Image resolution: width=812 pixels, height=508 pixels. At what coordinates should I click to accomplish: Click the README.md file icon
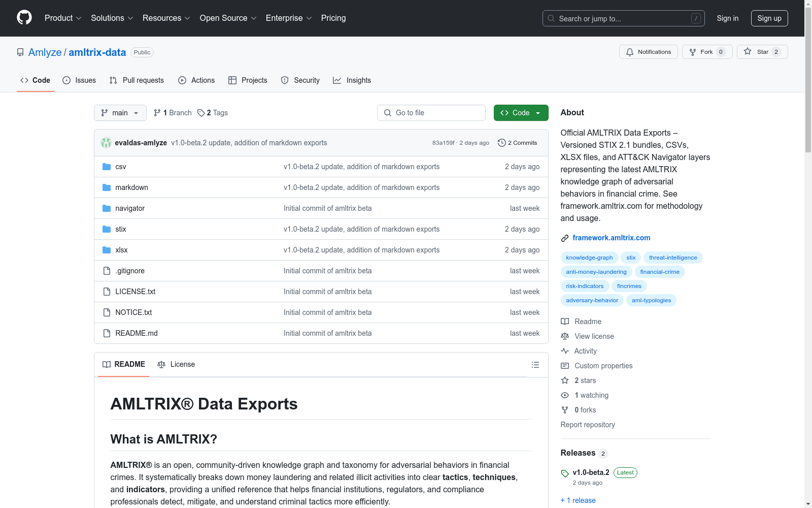(107, 333)
